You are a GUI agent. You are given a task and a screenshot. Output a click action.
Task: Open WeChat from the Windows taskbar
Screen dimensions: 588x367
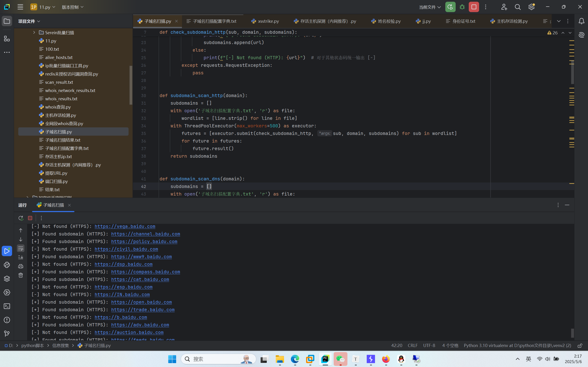[x=340, y=359]
